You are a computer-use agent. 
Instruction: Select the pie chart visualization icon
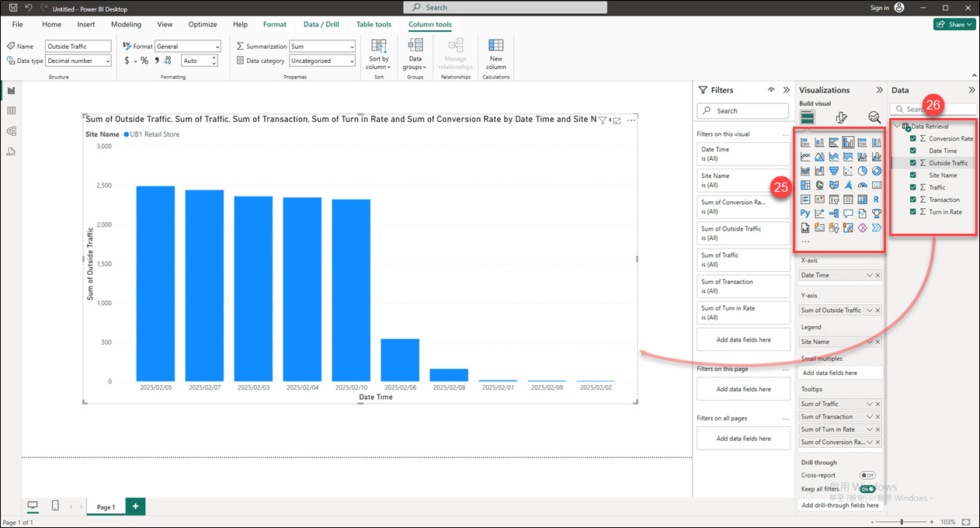862,171
